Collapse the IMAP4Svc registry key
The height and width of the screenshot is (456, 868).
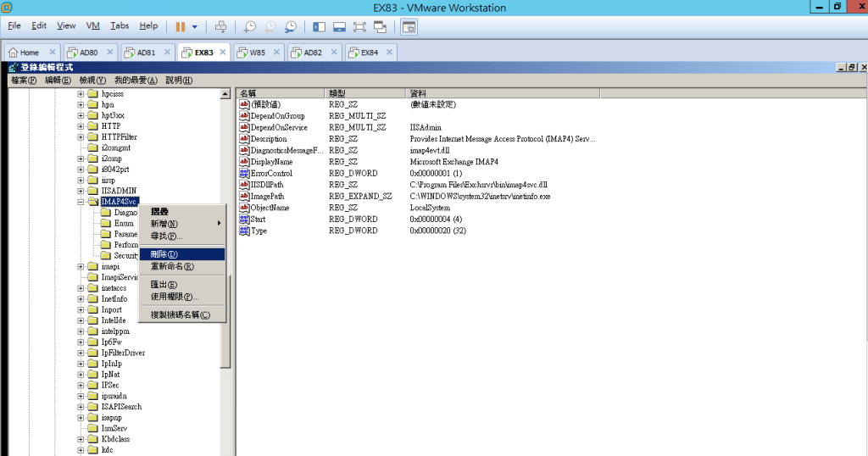point(81,203)
